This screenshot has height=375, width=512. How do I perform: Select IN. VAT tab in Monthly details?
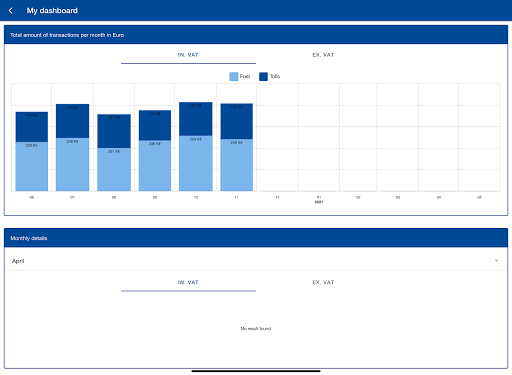pos(188,283)
